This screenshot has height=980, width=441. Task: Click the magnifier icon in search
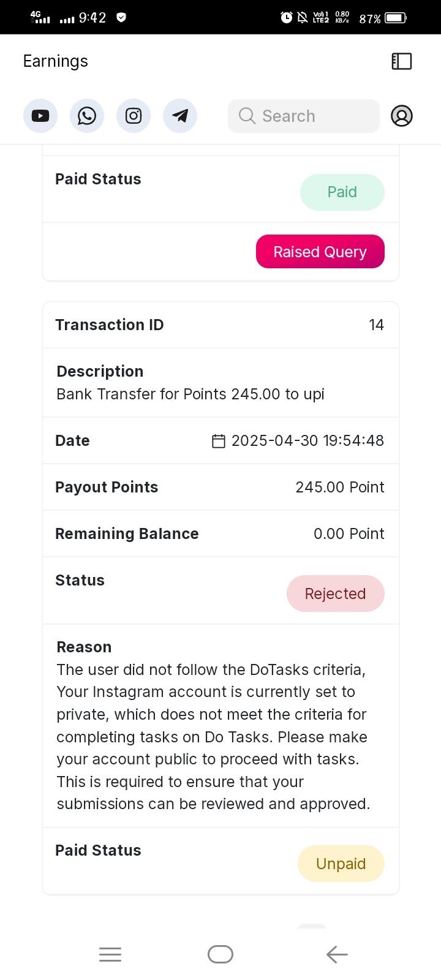pos(247,116)
